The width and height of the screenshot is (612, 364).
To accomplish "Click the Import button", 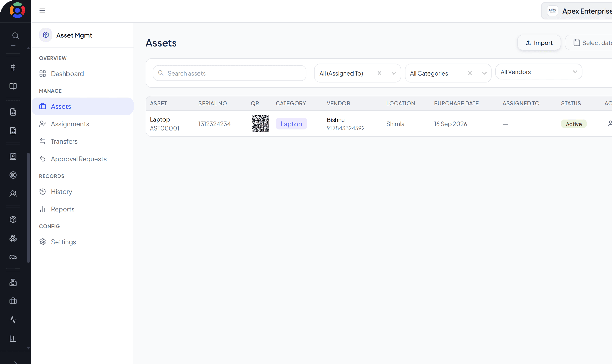I will (539, 43).
